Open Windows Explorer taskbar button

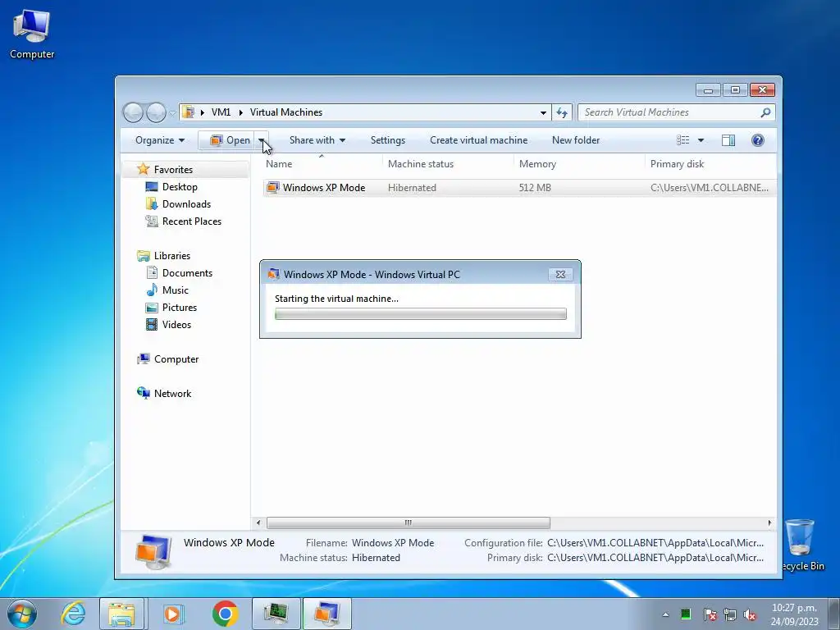click(121, 614)
